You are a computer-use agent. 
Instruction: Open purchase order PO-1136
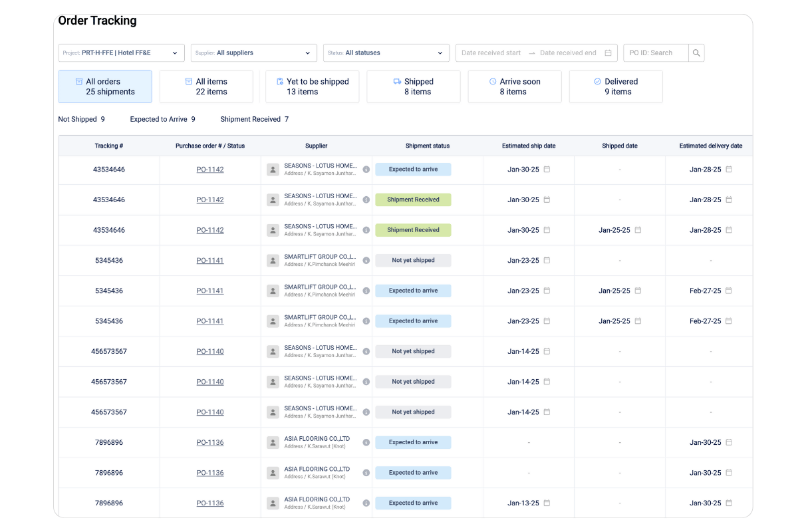(x=210, y=442)
